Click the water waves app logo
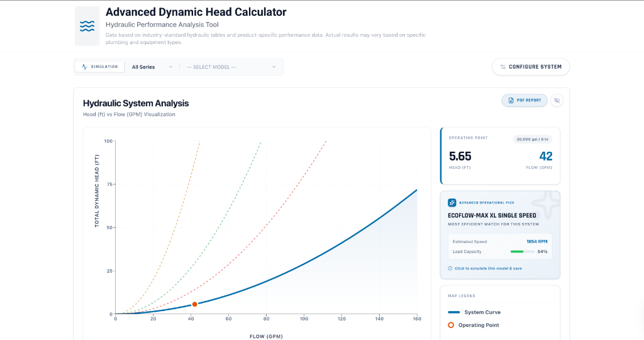The image size is (644, 340). [87, 26]
